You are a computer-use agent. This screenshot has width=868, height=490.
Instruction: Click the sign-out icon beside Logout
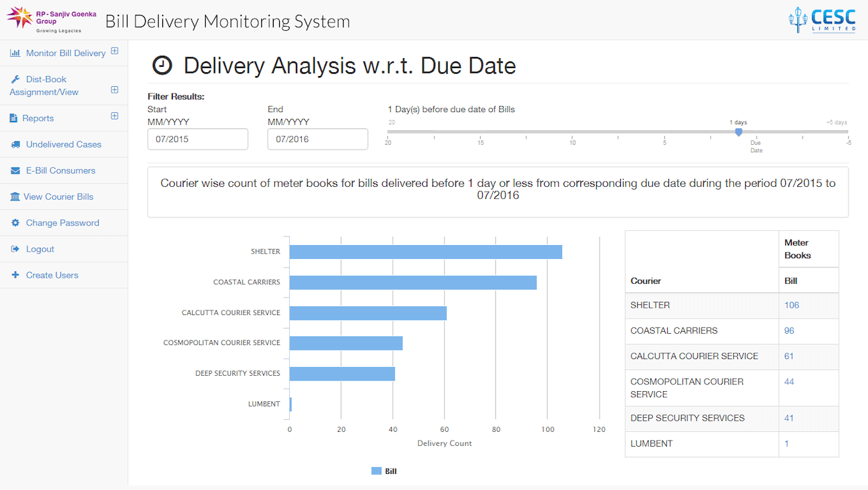pos(15,249)
